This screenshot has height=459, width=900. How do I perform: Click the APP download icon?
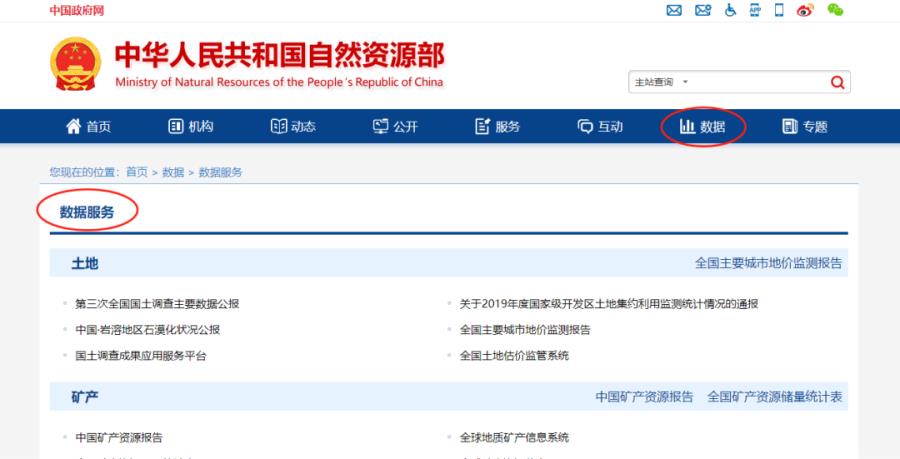[x=755, y=10]
